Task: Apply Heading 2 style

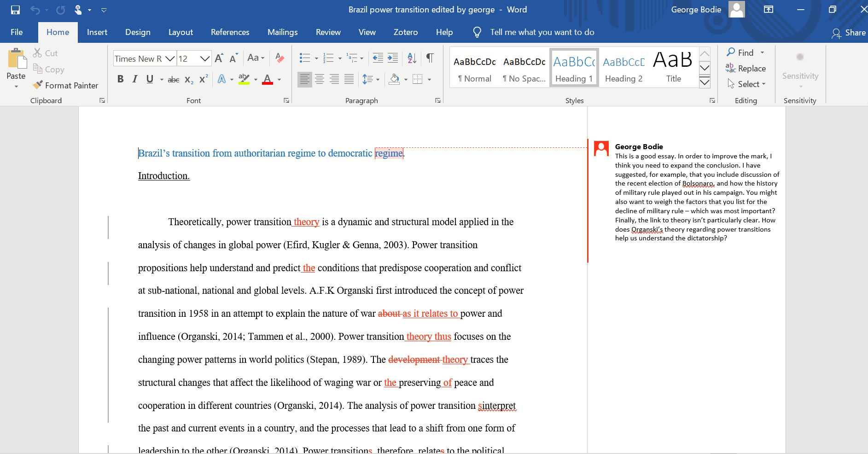Action: point(623,67)
